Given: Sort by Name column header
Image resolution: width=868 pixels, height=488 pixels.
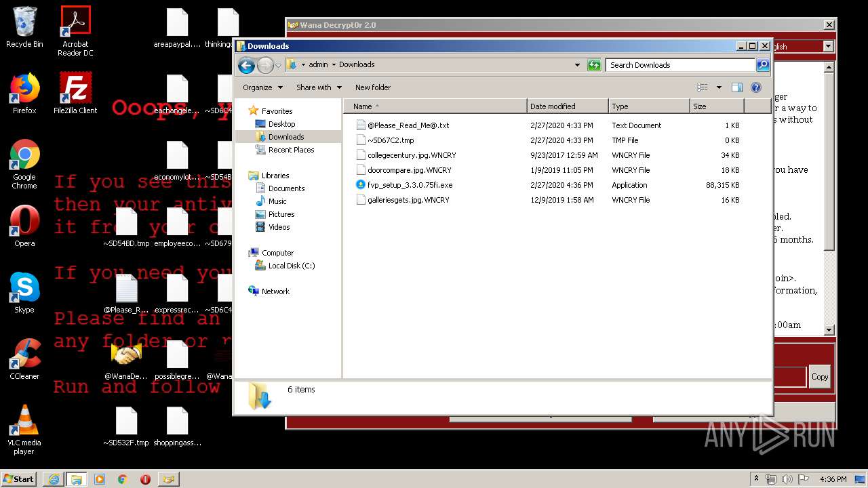Looking at the screenshot, I should (435, 106).
